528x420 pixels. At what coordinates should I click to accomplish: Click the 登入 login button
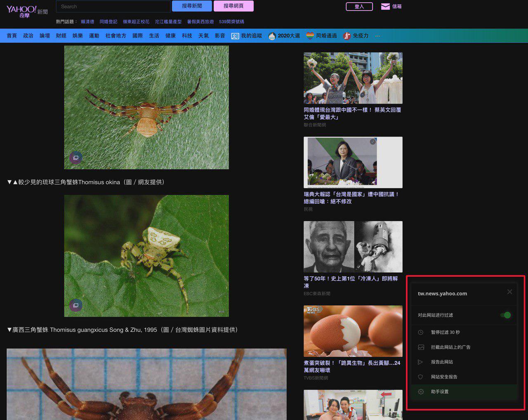pyautogui.click(x=359, y=7)
